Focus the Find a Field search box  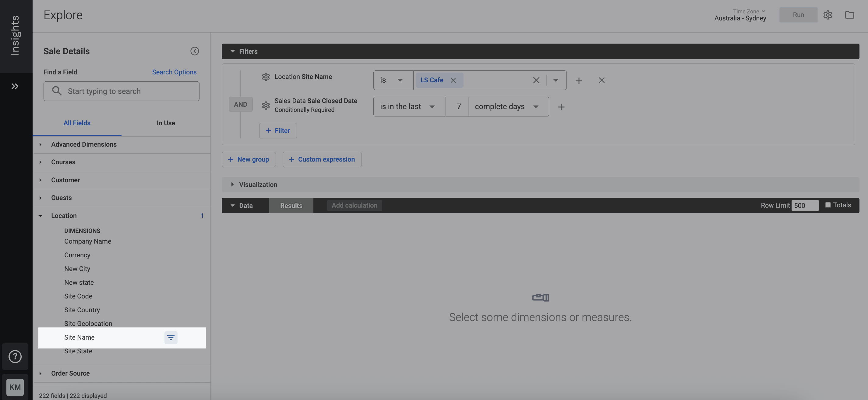tap(121, 91)
